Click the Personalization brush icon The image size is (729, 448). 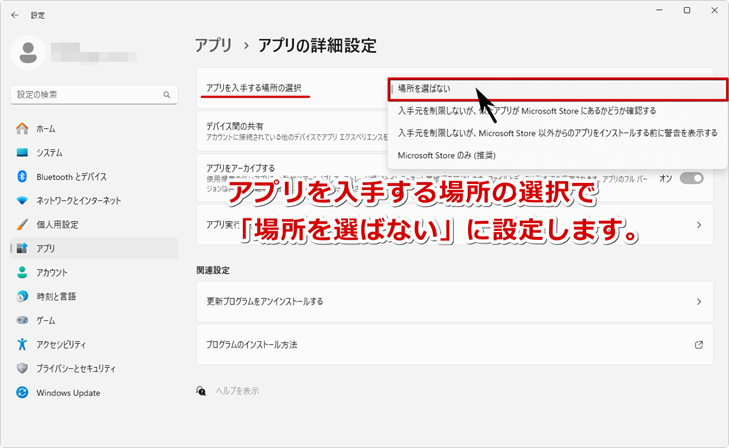click(22, 224)
